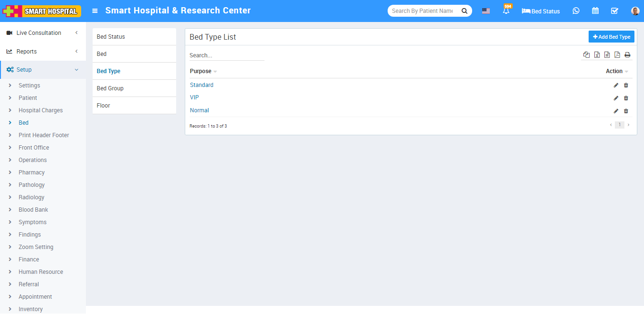The height and width of the screenshot is (314, 644).
Task: Click the notification bell icon
Action: (x=506, y=11)
